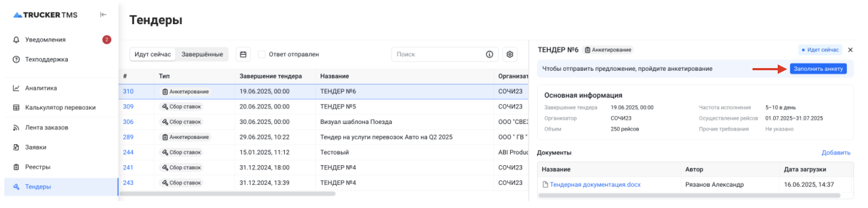Open tender number 241
Image resolution: width=868 pixels, height=208 pixels.
[128, 168]
